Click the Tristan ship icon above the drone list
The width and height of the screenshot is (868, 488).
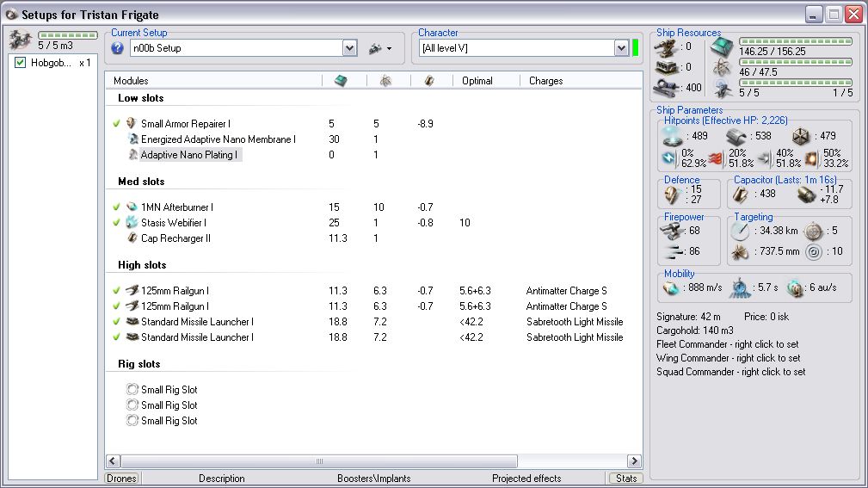click(x=20, y=40)
